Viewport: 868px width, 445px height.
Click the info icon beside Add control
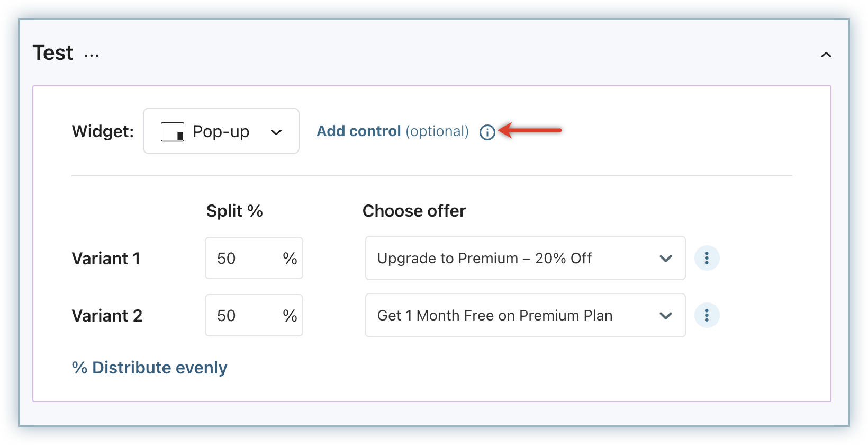[x=487, y=132]
